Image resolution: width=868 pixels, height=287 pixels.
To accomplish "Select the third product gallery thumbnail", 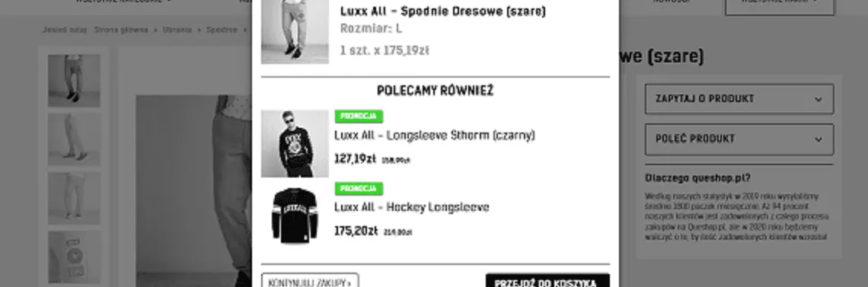I will coord(74,198).
